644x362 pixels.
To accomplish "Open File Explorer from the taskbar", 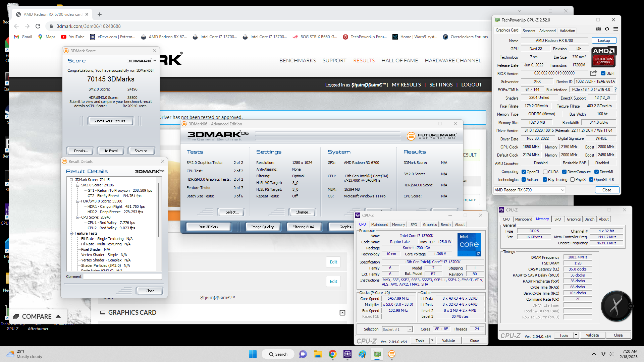I will coord(318,354).
